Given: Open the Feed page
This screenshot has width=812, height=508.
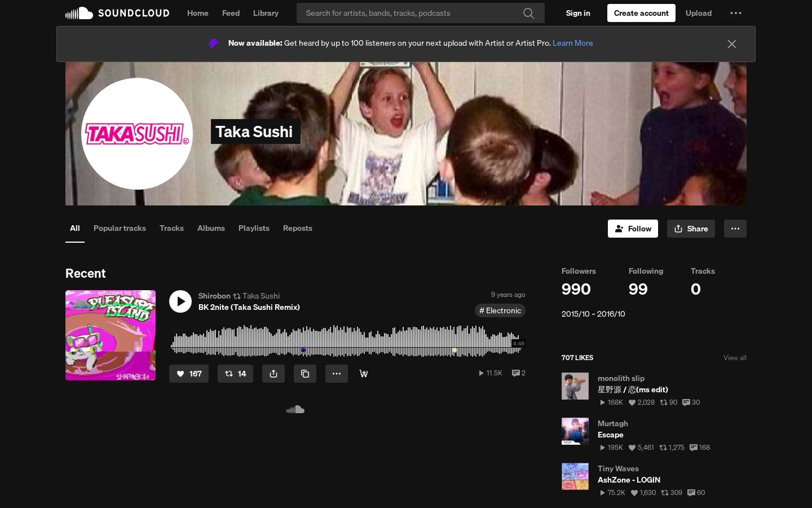Looking at the screenshot, I should (231, 13).
